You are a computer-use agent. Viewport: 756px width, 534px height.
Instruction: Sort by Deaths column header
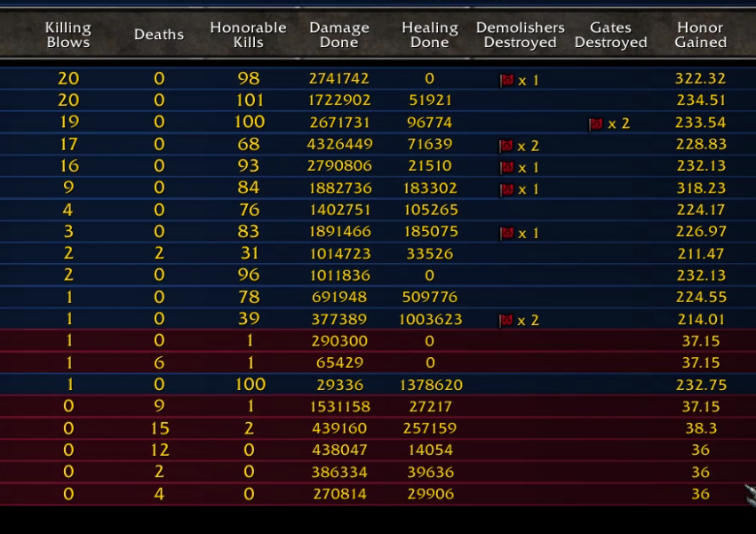click(x=159, y=35)
